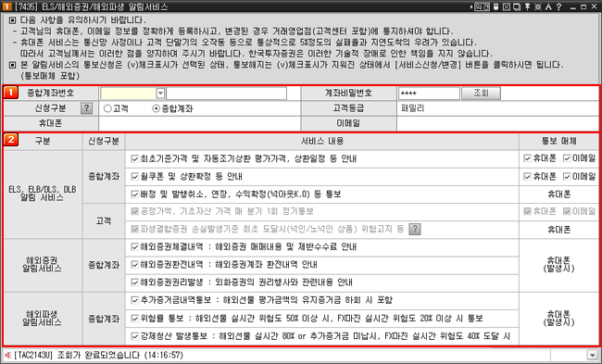Click the question mark help button beside 신청구분
Viewport: 602px width, 364px height.
[x=87, y=108]
